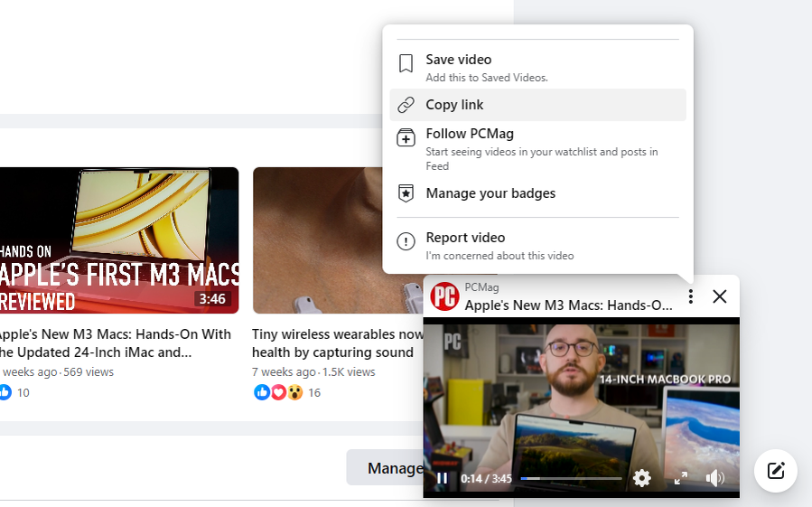Open Manage your badges

tap(537, 193)
